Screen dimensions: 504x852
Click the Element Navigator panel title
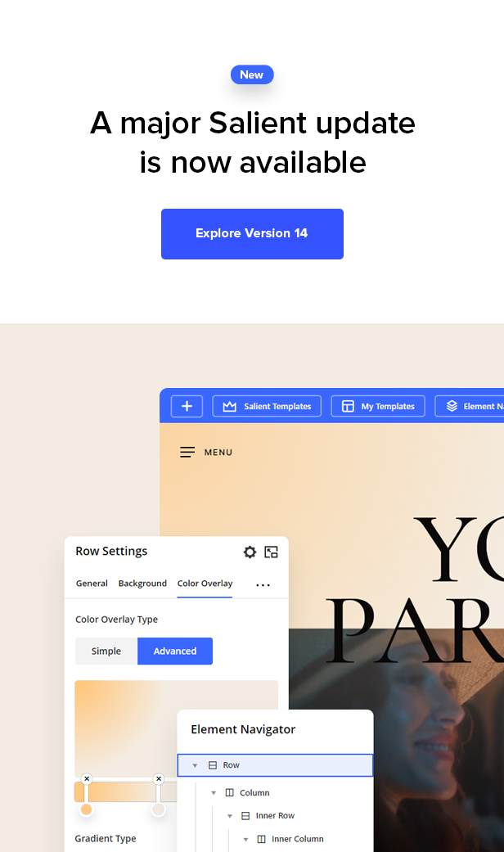click(x=243, y=729)
